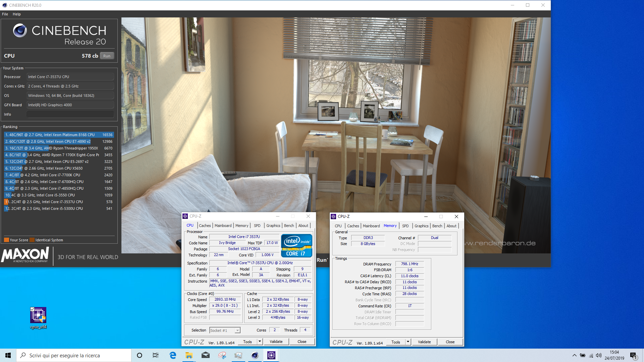Expand Tools dropdown arrow in right CPU-Z
Image resolution: width=644 pixels, height=362 pixels.
(408, 342)
